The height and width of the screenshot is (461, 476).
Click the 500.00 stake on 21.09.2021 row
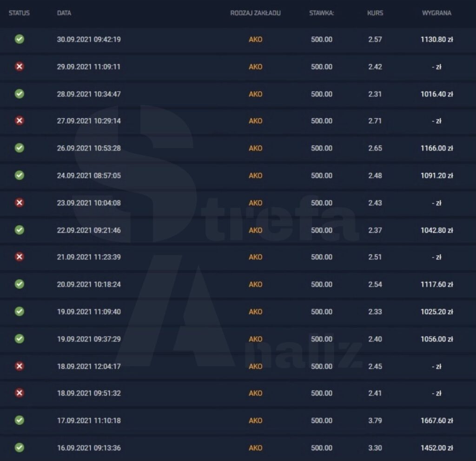click(x=322, y=257)
